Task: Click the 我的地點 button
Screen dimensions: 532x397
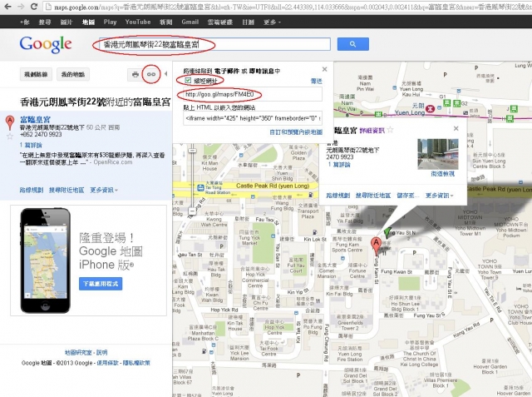Action: pyautogui.click(x=72, y=75)
